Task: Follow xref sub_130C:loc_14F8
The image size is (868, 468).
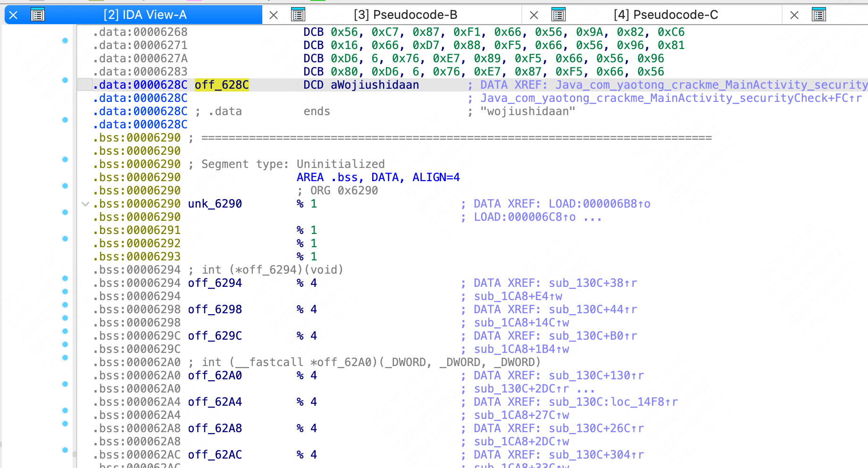Action: click(613, 402)
